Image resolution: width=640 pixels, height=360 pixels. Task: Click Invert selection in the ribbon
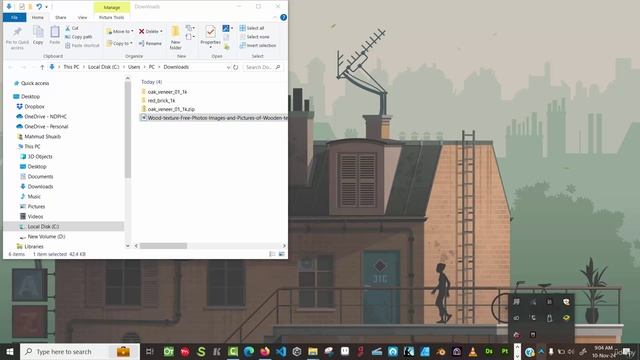tap(258, 45)
